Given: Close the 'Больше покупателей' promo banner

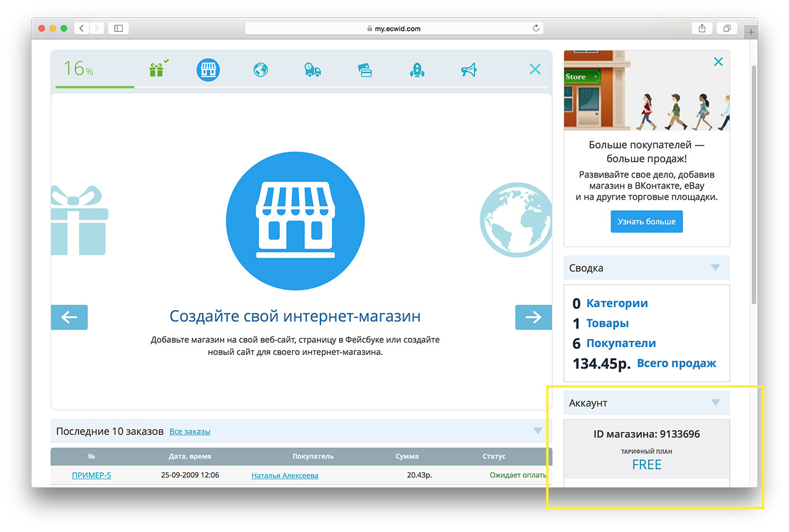Looking at the screenshot, I should [x=718, y=62].
